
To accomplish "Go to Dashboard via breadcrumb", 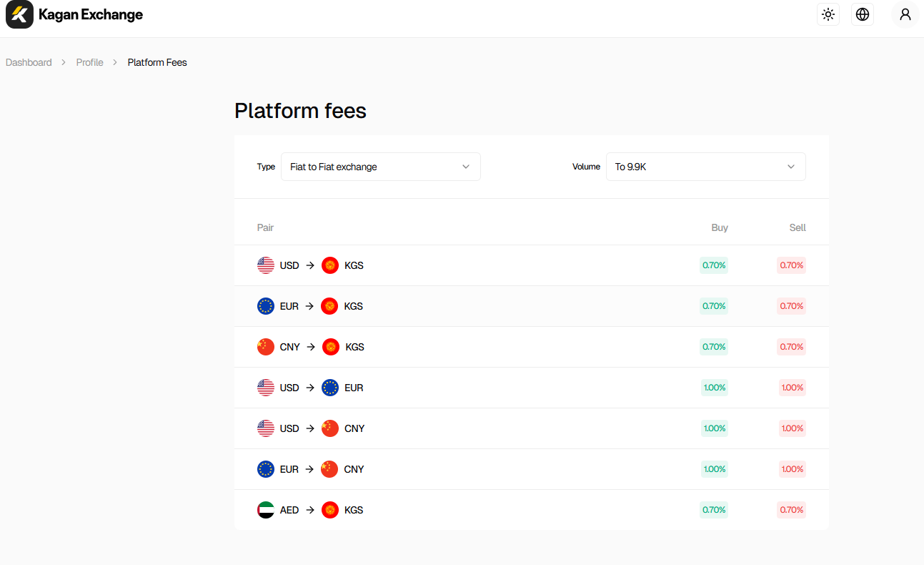I will click(29, 62).
